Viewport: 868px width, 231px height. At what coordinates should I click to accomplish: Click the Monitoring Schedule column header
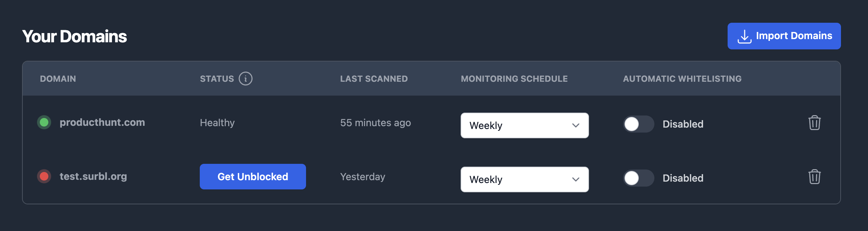click(x=514, y=79)
